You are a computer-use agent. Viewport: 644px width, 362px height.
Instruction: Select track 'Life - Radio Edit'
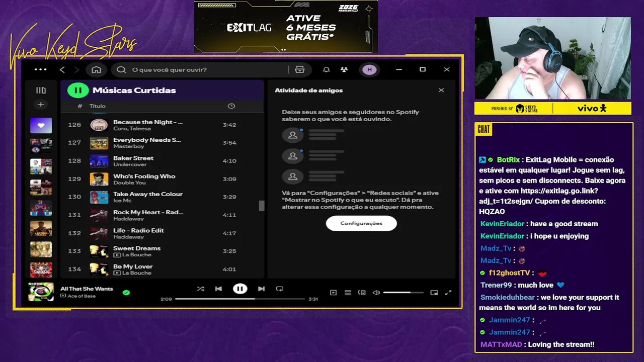(162, 233)
